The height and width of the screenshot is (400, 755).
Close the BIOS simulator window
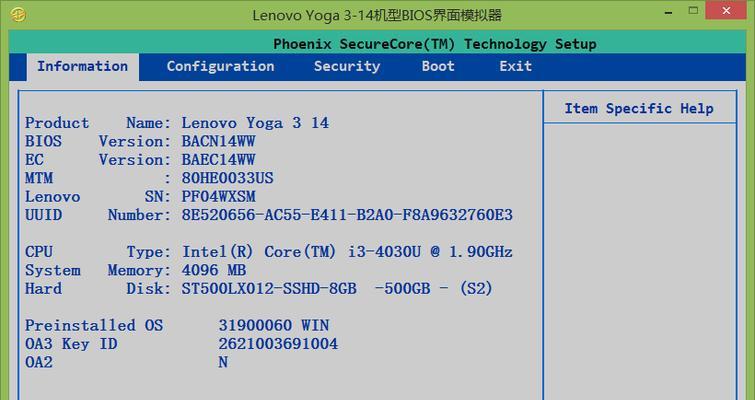(727, 10)
